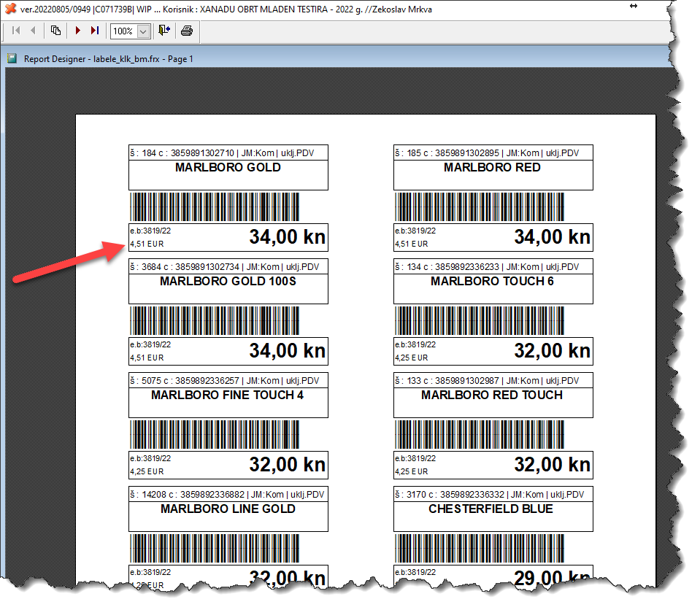Click 4,51 EUR text under MARLBORO GOLD
This screenshot has width=700, height=610.
pos(146,244)
